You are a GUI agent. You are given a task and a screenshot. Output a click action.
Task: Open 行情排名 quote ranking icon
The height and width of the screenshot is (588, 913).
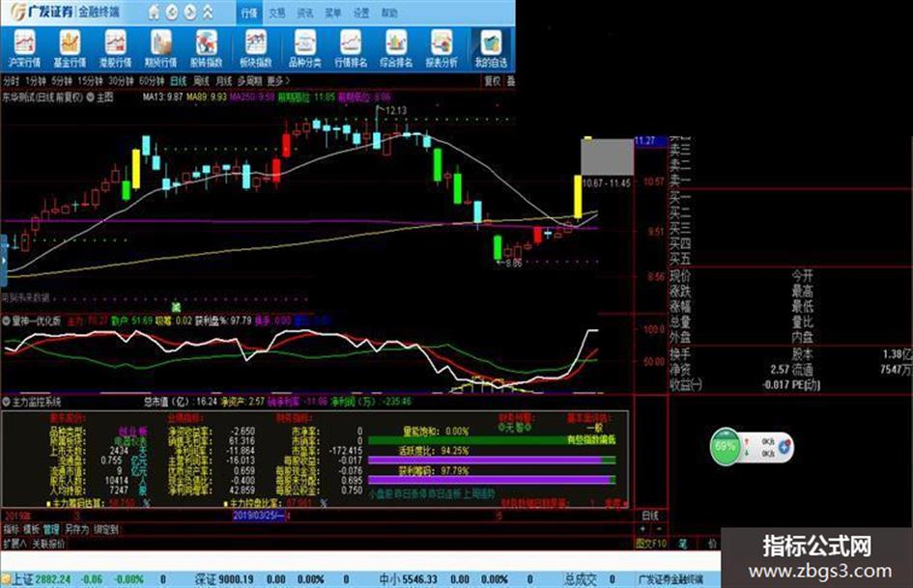pyautogui.click(x=351, y=49)
